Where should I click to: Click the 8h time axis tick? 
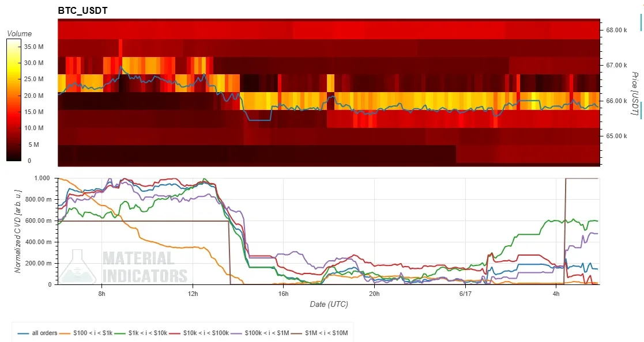101,294
